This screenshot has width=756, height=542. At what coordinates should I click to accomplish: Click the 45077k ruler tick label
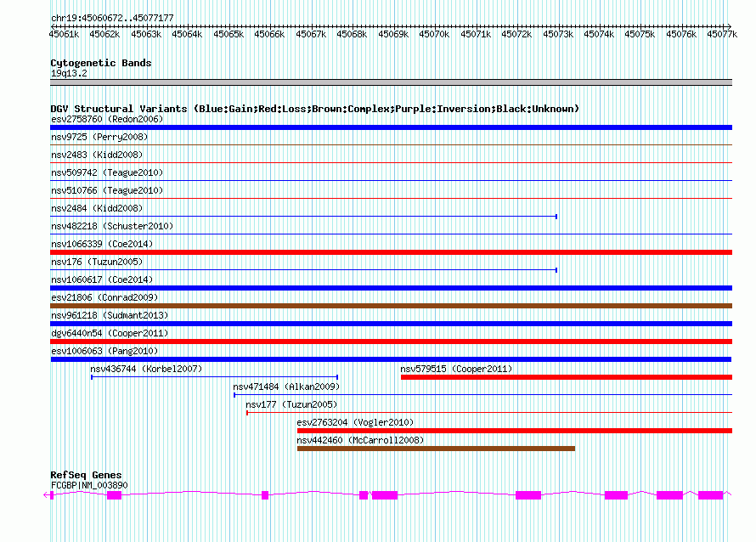(722, 34)
